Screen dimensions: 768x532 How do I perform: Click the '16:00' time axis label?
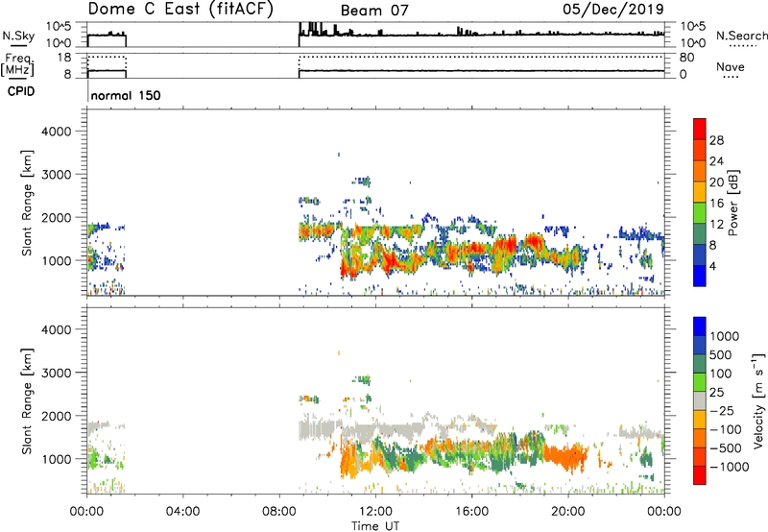point(472,512)
